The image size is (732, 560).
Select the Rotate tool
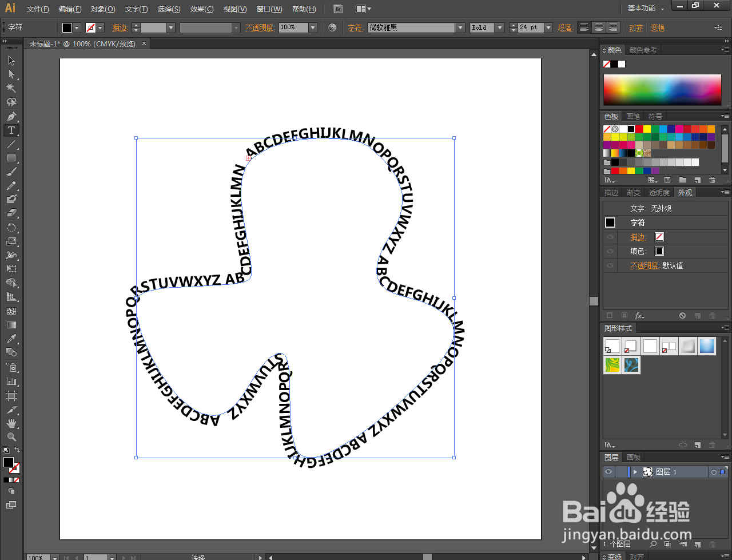click(x=11, y=228)
